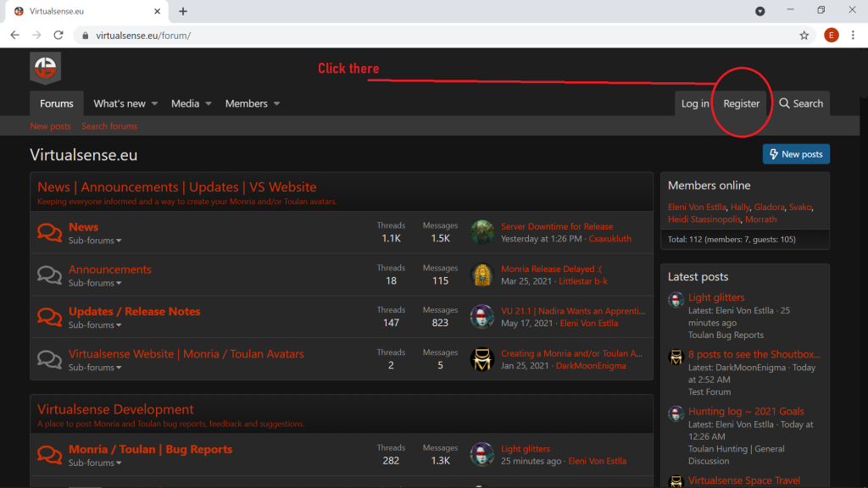
Task: Open the Search forums sub-menu link
Action: pyautogui.click(x=109, y=126)
